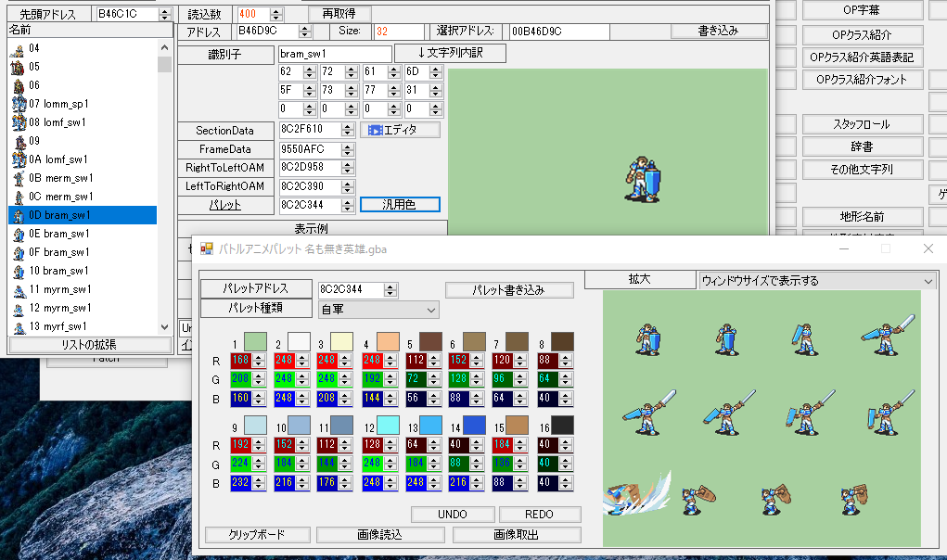Viewport: 947px width, 560px height.
Task: Click the 選択アドレス 00B46D9C field
Action: 558,32
